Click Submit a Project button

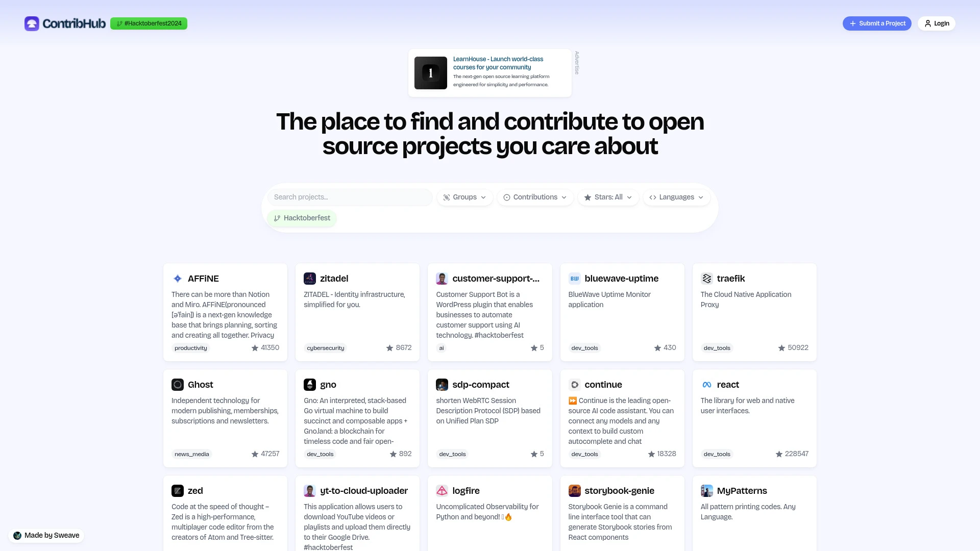(877, 23)
